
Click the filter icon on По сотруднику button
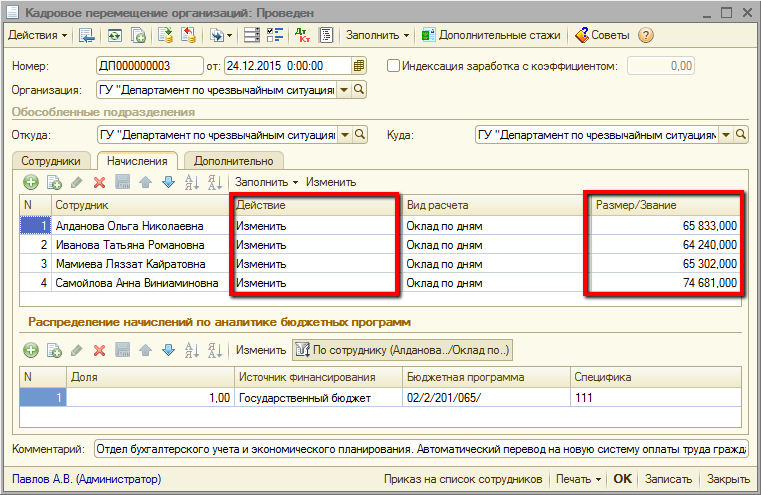coord(301,350)
